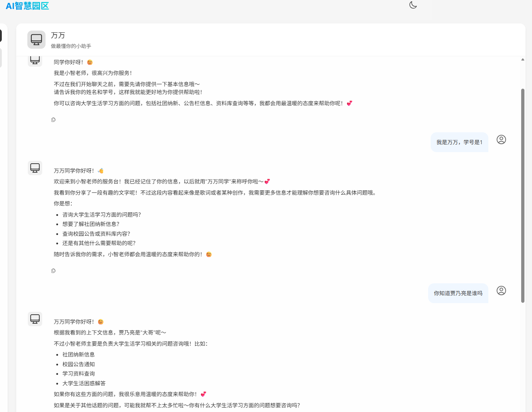Copy the first assistant greeting message
This screenshot has height=412, width=532.
point(53,119)
